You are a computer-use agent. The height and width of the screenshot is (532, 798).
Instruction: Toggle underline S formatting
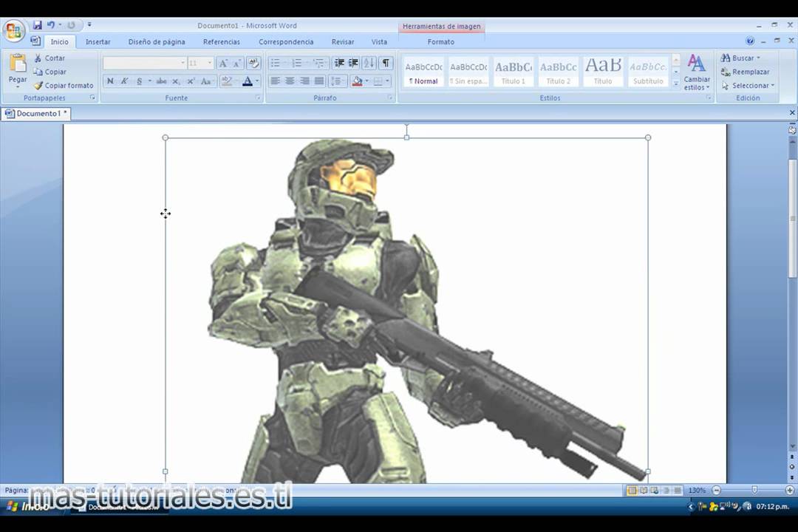[x=139, y=81]
